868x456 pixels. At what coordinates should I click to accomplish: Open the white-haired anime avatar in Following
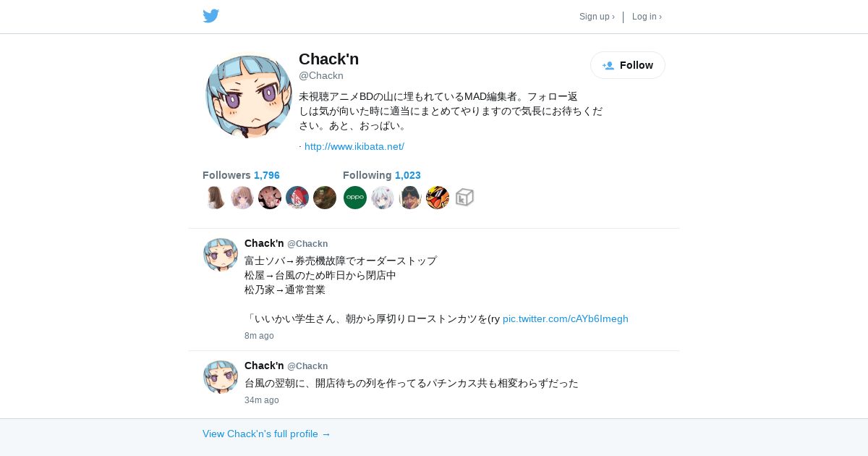(x=383, y=198)
